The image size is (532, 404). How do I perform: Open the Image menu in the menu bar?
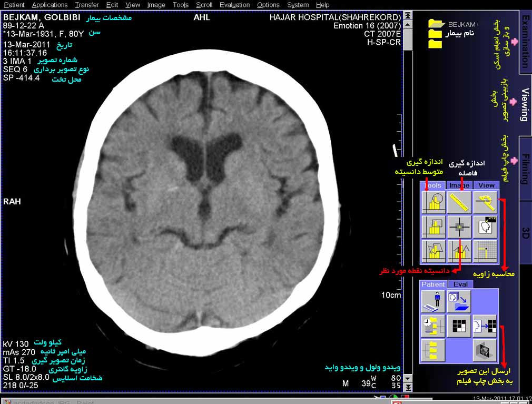coord(156,5)
